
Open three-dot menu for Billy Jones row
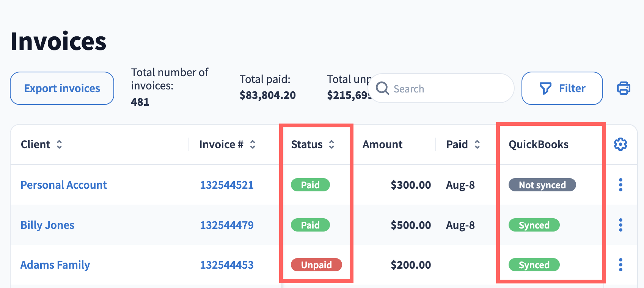pos(620,225)
